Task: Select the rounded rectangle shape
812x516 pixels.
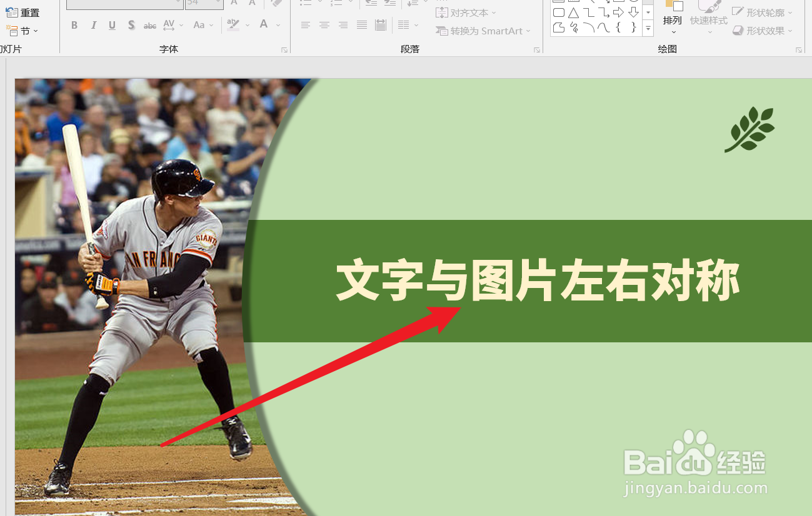Action: [559, 12]
